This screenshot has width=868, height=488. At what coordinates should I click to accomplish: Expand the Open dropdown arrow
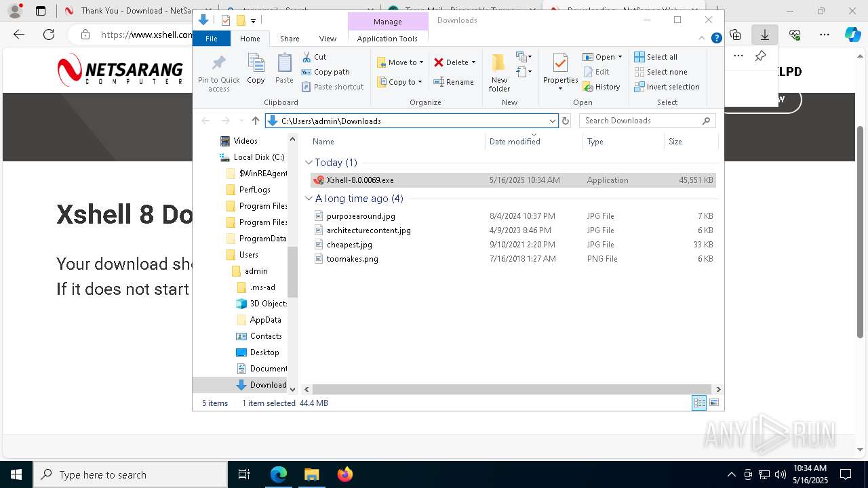click(620, 57)
